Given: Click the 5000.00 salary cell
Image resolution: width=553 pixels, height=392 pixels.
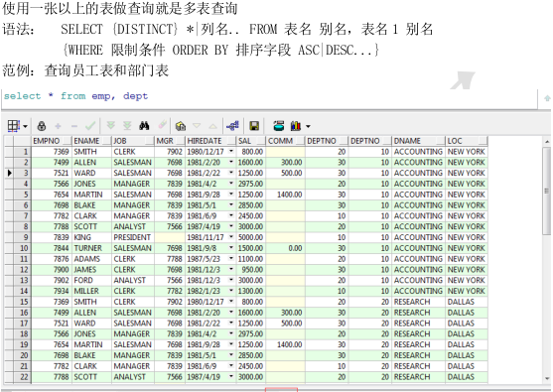Looking at the screenshot, I should coord(250,237).
